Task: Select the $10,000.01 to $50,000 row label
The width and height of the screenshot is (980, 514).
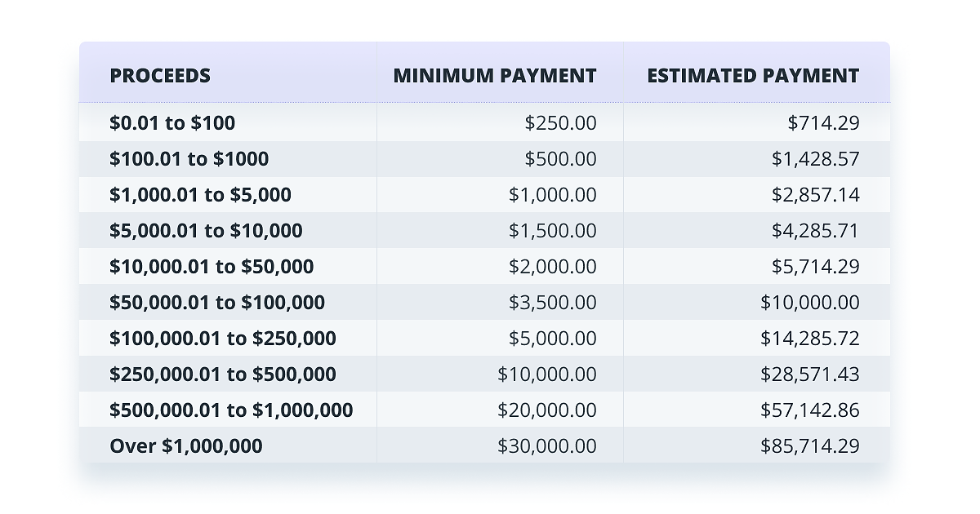Action: tap(212, 267)
